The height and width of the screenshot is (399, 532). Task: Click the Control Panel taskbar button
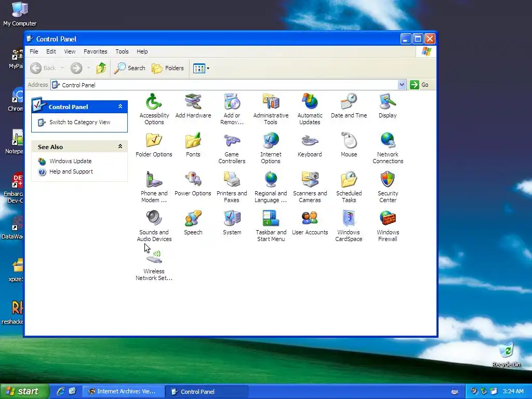tap(207, 392)
